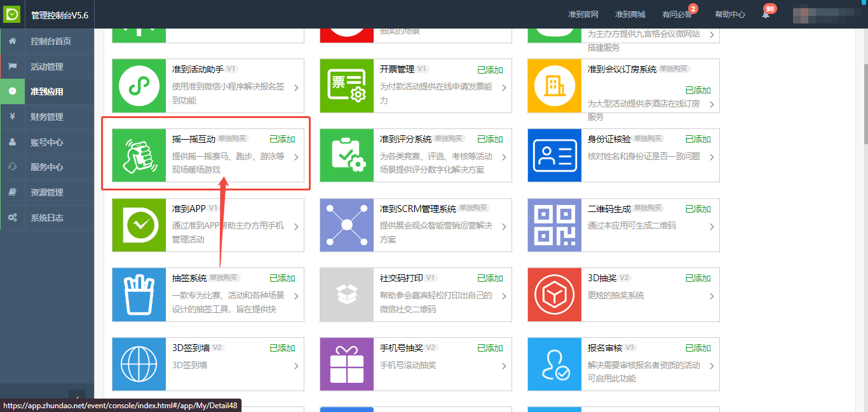Screen dimensions: 868x412
Task: Go to 财务管理 sidebar menu
Action: (x=47, y=117)
